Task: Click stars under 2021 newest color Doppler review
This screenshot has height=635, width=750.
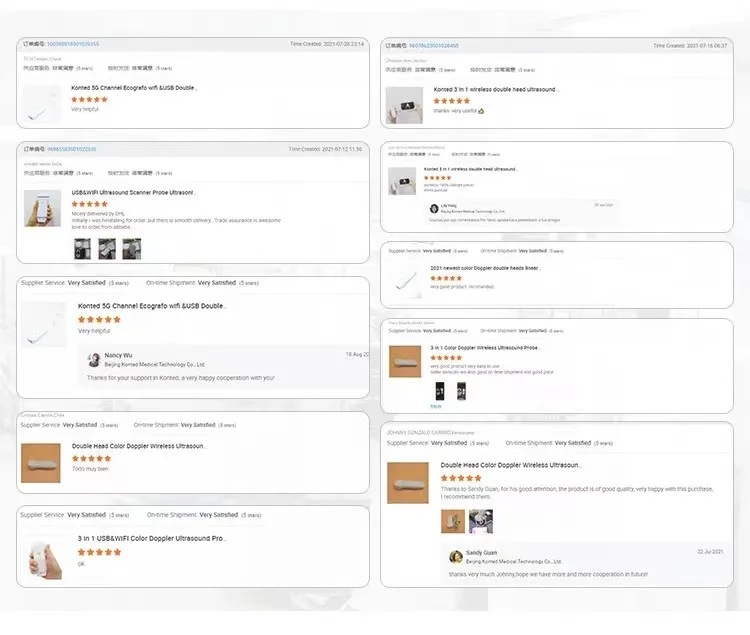Action: [x=446, y=279]
